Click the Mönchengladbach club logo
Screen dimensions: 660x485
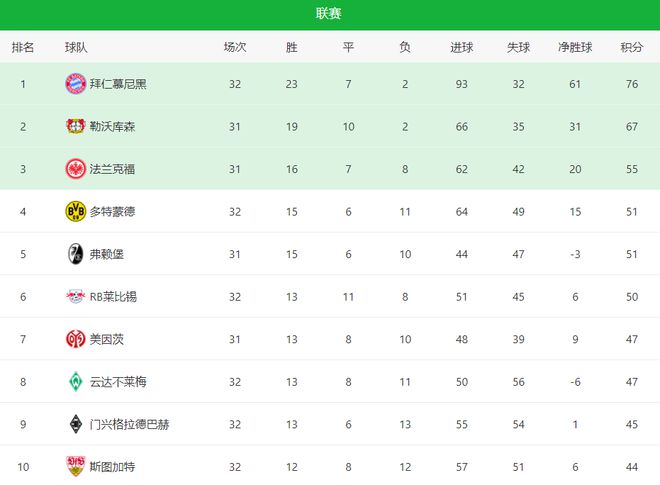click(76, 424)
